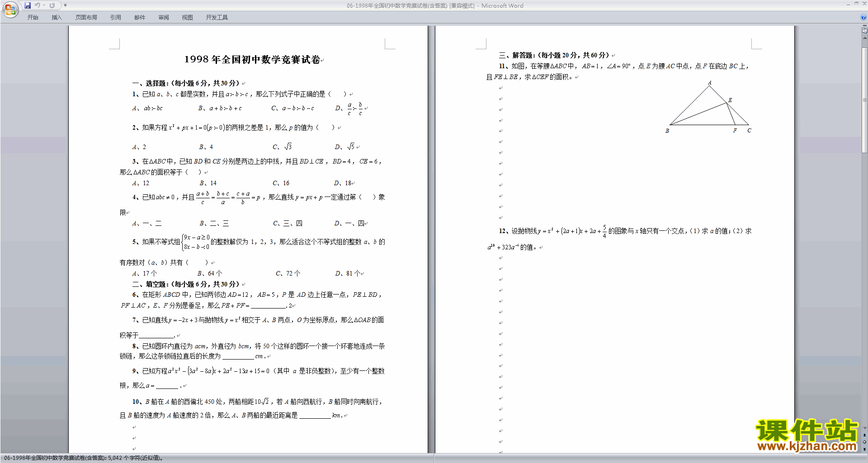Click the text of question 10 about 船

[x=252, y=408]
